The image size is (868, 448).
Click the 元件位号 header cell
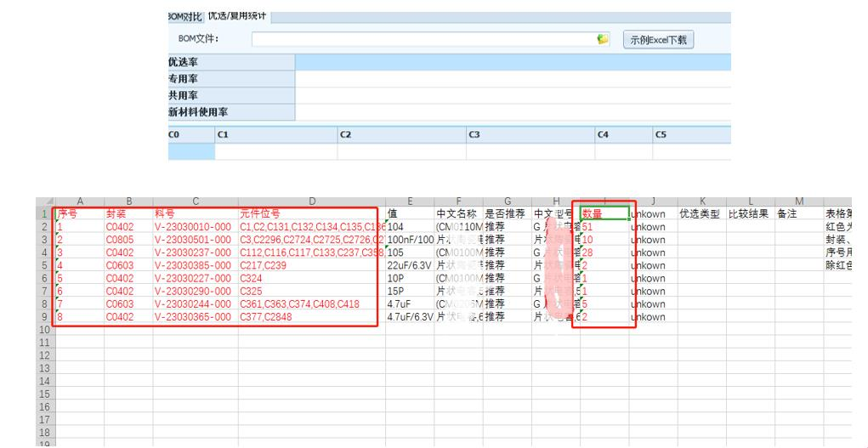[311, 214]
